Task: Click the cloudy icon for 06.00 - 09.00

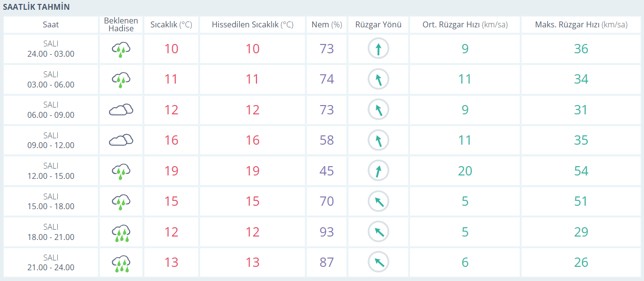Action: [x=121, y=110]
